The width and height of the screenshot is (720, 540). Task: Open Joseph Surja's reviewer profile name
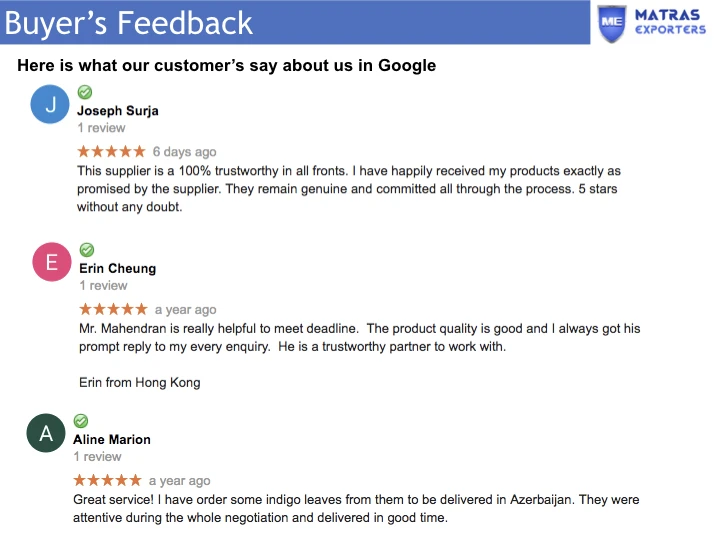click(x=118, y=111)
